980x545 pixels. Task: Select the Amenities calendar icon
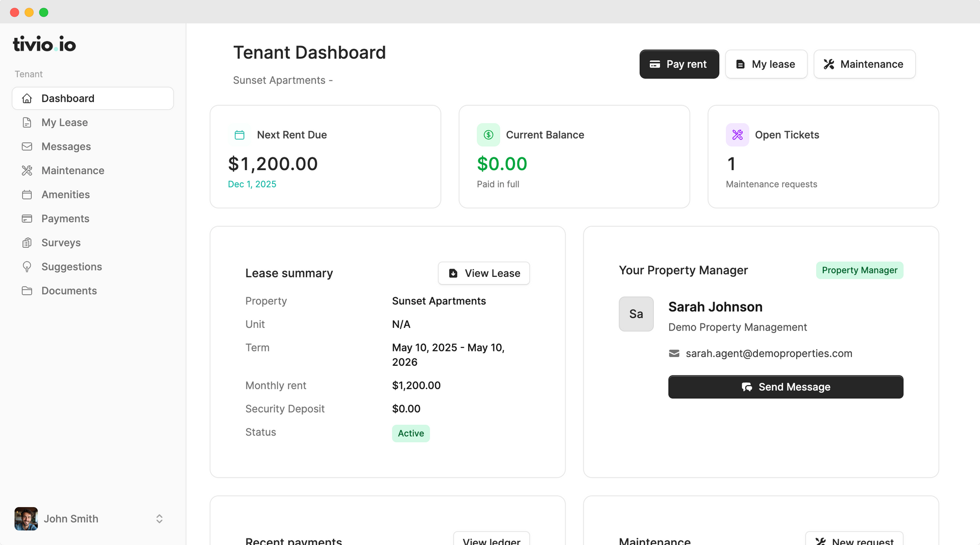pyautogui.click(x=27, y=195)
